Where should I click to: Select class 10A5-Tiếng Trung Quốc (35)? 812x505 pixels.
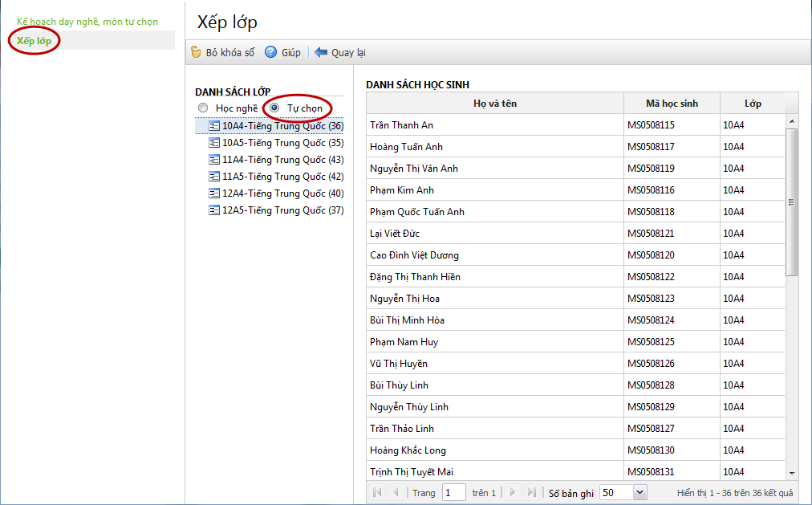click(x=282, y=142)
